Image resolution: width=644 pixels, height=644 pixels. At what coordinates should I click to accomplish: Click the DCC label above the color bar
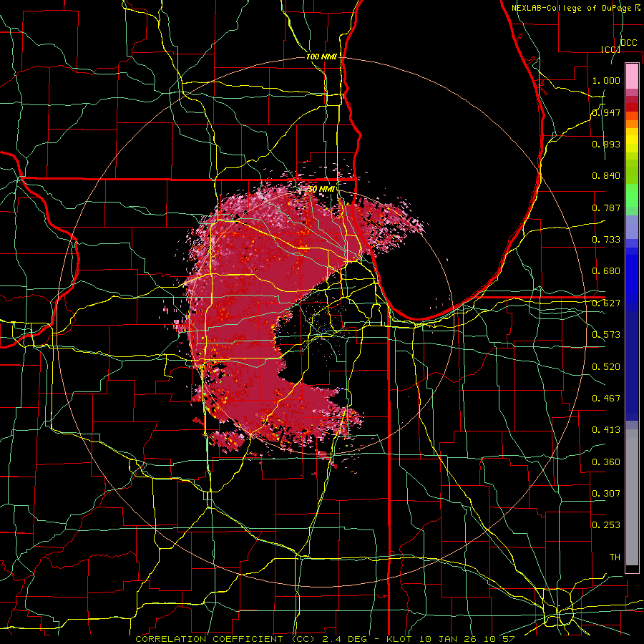click(x=628, y=43)
